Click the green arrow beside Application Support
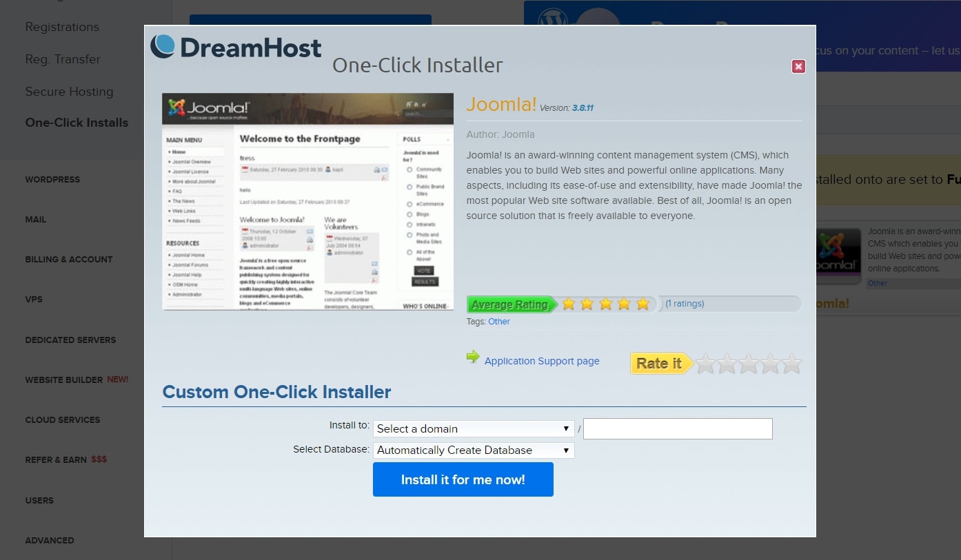 pos(473,357)
